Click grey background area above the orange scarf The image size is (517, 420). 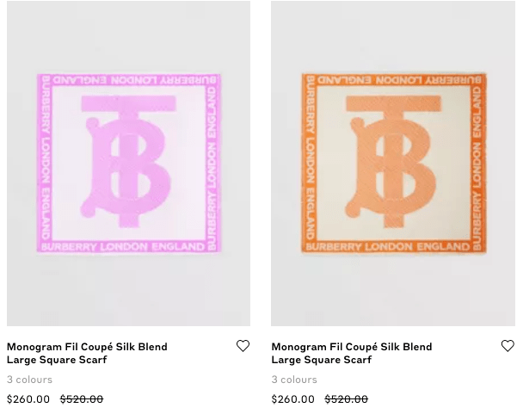393,34
